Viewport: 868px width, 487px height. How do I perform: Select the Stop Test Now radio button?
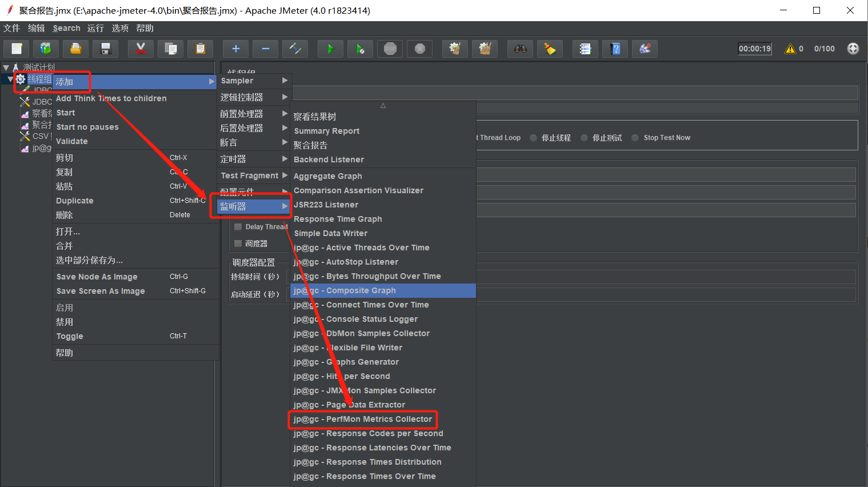pyautogui.click(x=635, y=138)
